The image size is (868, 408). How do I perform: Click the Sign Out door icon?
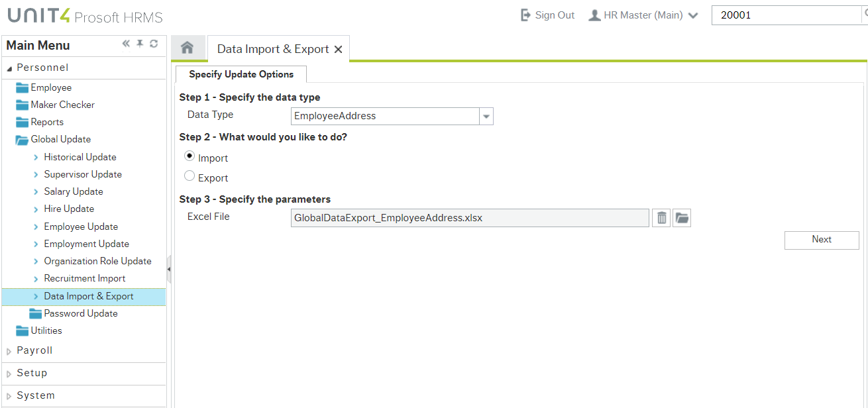pyautogui.click(x=525, y=15)
